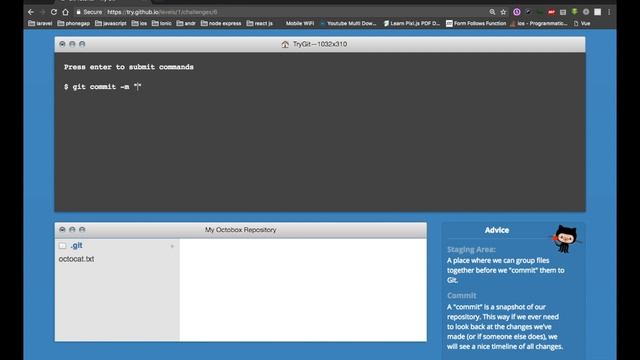The height and width of the screenshot is (360, 640).
Task: Click the Commit heading in Advice
Action: pos(462,296)
